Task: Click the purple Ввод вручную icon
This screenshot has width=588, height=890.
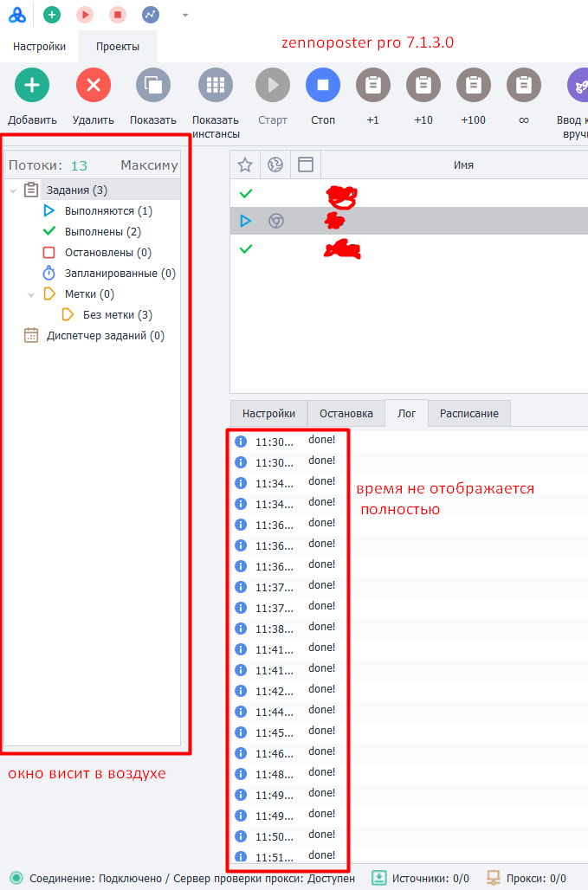Action: (x=578, y=85)
